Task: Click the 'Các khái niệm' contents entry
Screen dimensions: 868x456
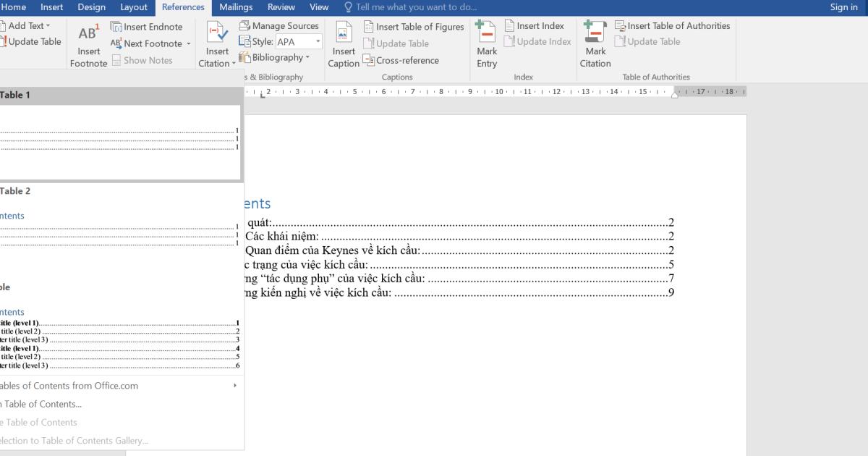Action: click(460, 237)
